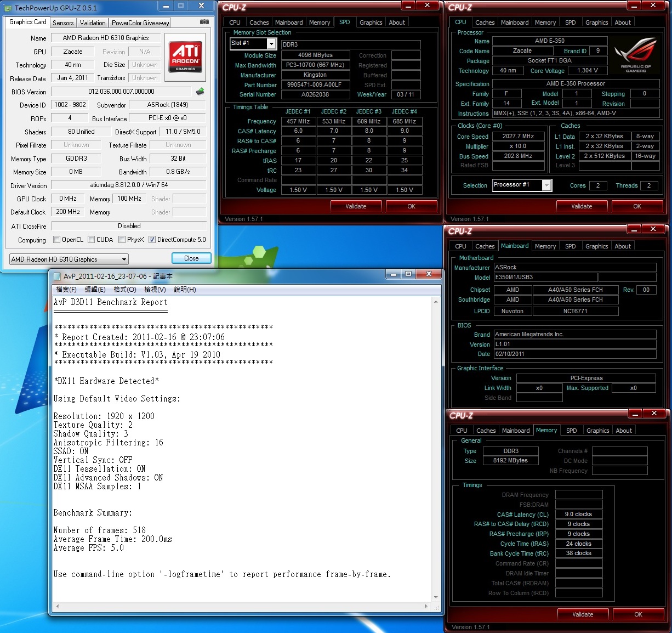This screenshot has width=672, height=633.
Task: Select the Graphics Card tab in GPU-Z
Action: 28,22
